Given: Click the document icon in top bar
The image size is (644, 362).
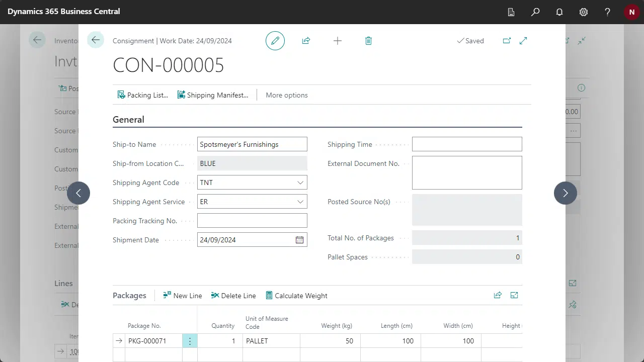Looking at the screenshot, I should click(511, 12).
